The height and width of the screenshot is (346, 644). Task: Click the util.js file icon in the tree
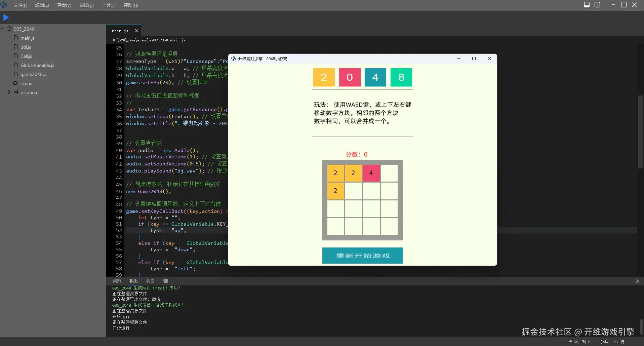[x=16, y=47]
